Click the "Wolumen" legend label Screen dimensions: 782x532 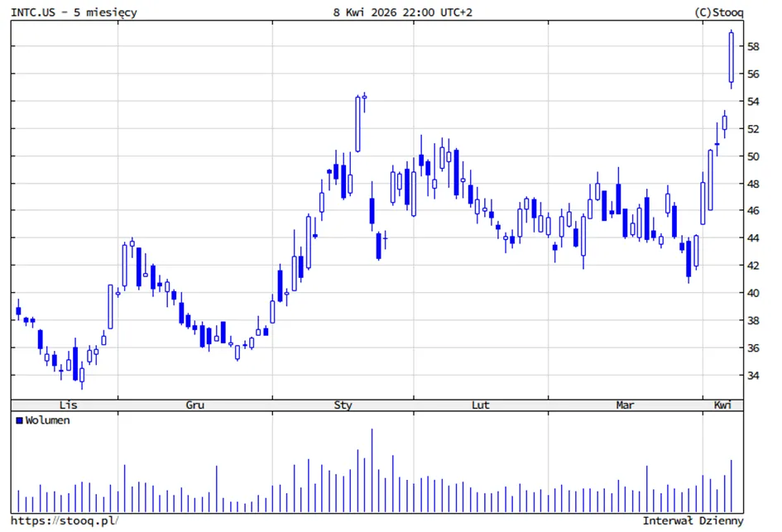47,421
